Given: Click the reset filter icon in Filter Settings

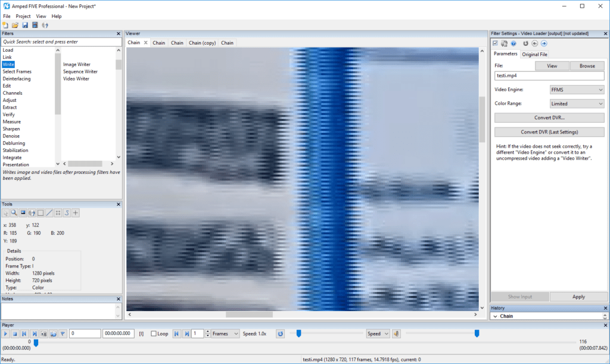Looking at the screenshot, I should [x=526, y=43].
